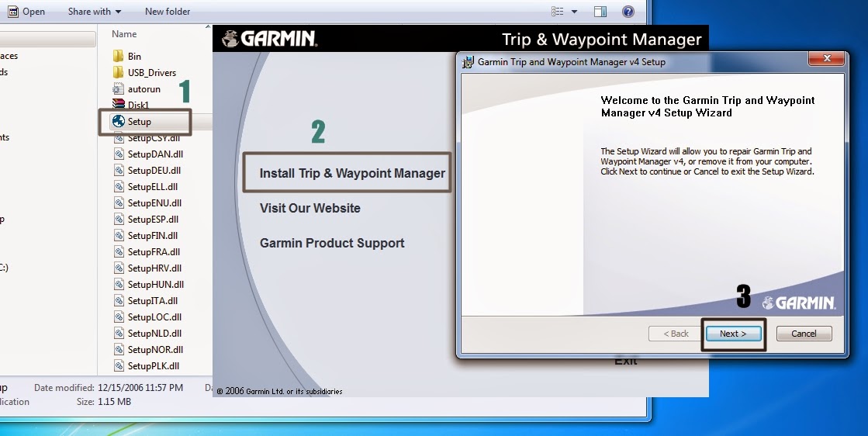Image resolution: width=868 pixels, height=436 pixels.
Task: Open Explorer help question mark icon
Action: 628,11
